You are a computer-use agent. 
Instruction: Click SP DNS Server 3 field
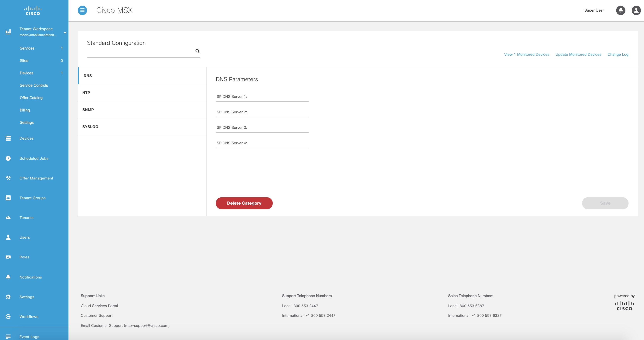pos(262,127)
